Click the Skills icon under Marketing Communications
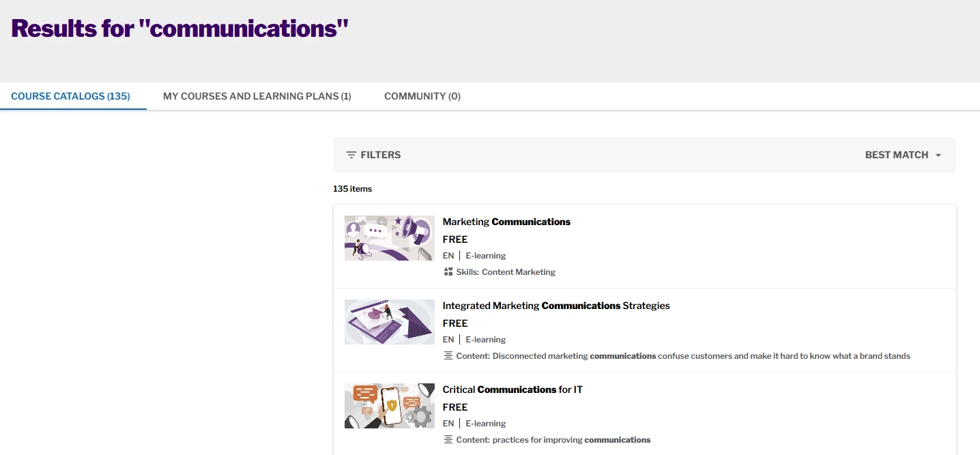The width and height of the screenshot is (980, 455). point(448,272)
